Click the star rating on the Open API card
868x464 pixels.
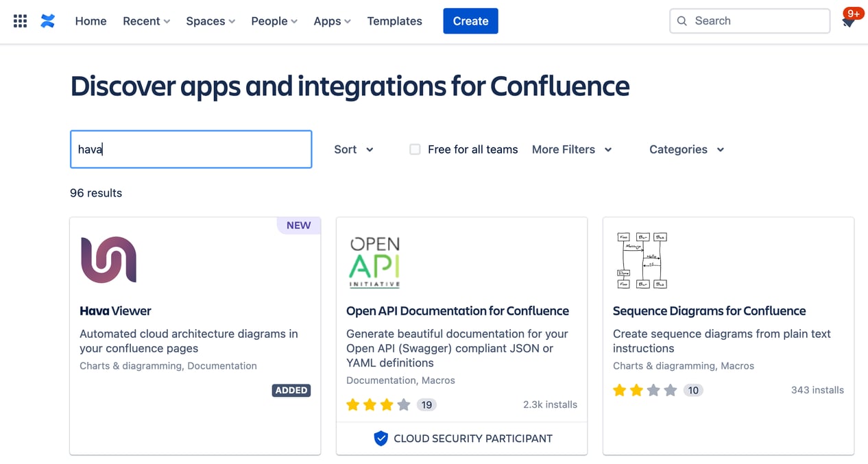pos(376,404)
